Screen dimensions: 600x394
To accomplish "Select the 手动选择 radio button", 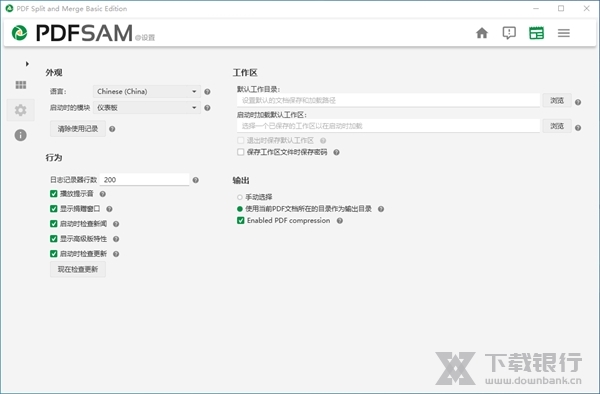I will 240,197.
